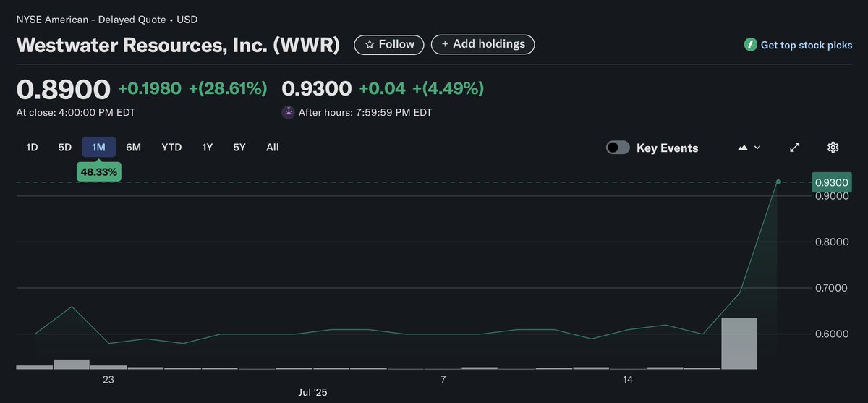
Task: Click the 0.9300 price label on axis
Action: point(831,182)
